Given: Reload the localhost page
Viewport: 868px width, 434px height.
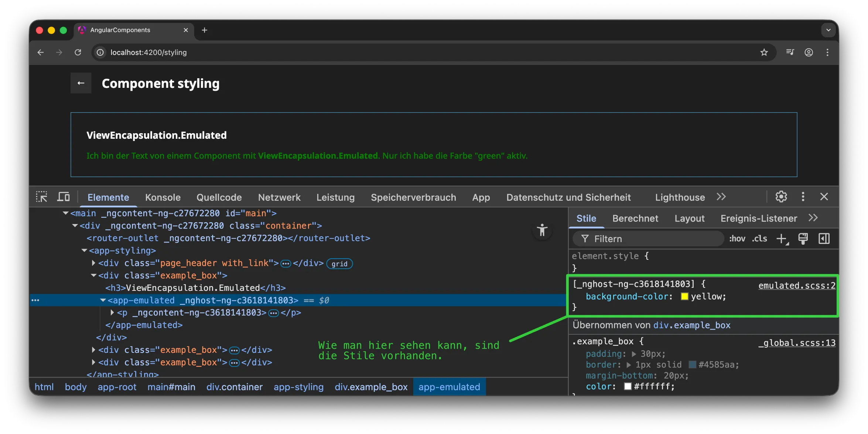Looking at the screenshot, I should tap(78, 52).
